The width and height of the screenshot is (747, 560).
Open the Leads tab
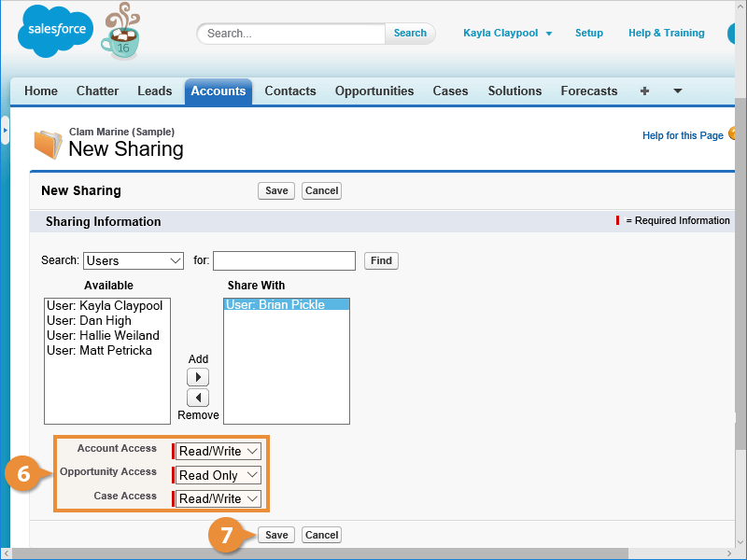pos(155,91)
